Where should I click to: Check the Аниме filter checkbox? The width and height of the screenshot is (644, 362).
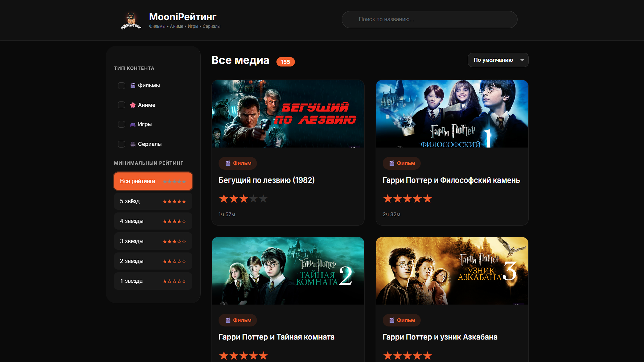pyautogui.click(x=121, y=105)
